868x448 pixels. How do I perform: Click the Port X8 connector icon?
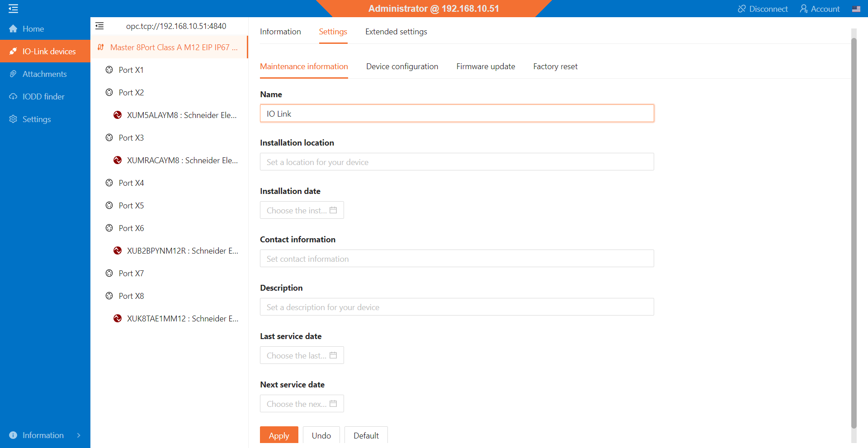[109, 296]
